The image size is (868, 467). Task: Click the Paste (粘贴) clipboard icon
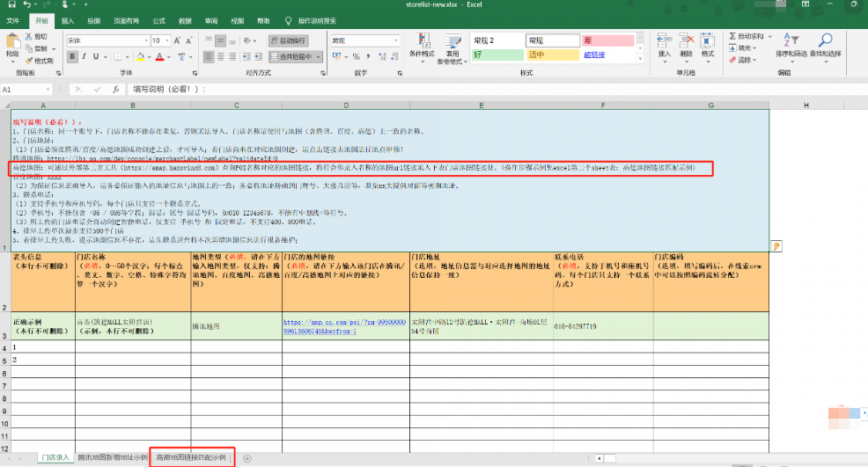[12, 41]
